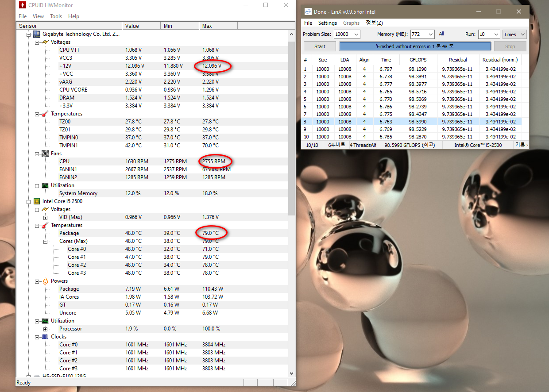Click the Powers flame icon

pyautogui.click(x=45, y=281)
